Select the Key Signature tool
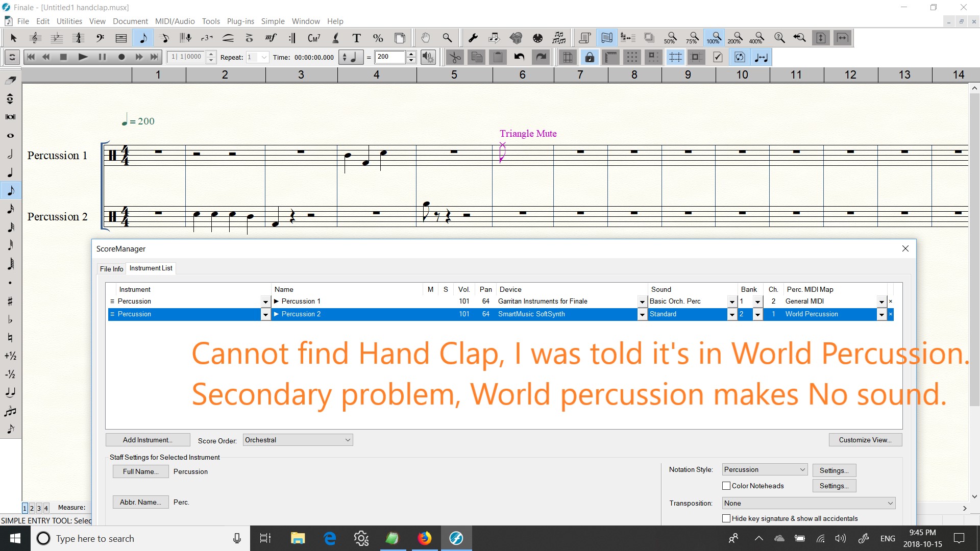The height and width of the screenshot is (551, 980). pyautogui.click(x=57, y=38)
